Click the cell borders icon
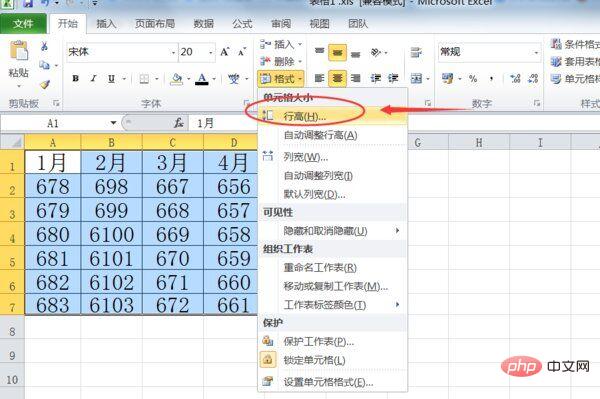This screenshot has width=600, height=399. [144, 79]
